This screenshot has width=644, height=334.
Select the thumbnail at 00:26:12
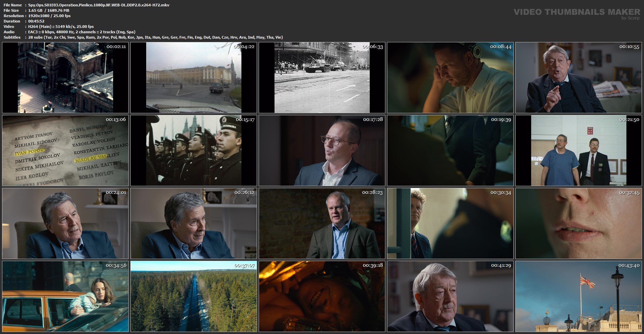[194, 223]
